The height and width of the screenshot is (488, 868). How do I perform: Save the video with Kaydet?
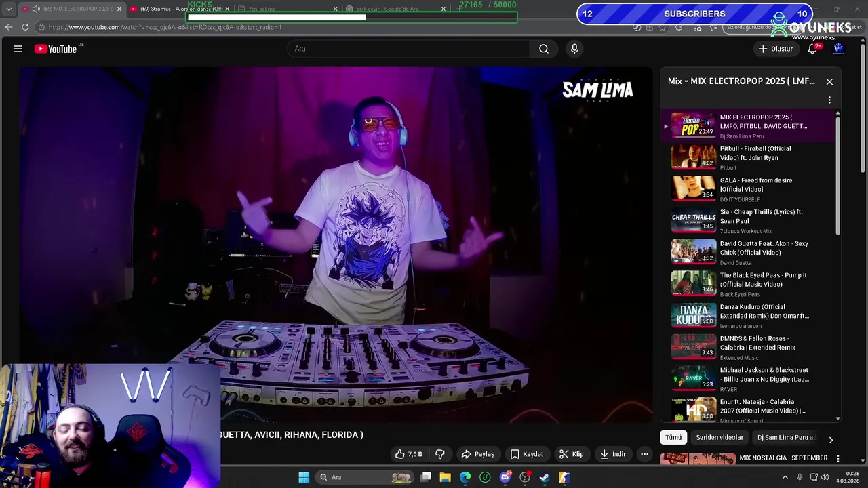527,454
